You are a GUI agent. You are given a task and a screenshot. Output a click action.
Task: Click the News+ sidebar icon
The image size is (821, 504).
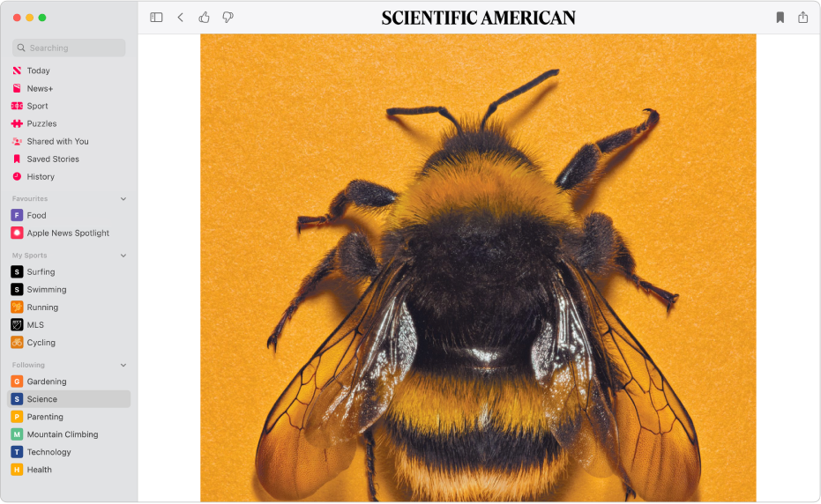coord(17,88)
